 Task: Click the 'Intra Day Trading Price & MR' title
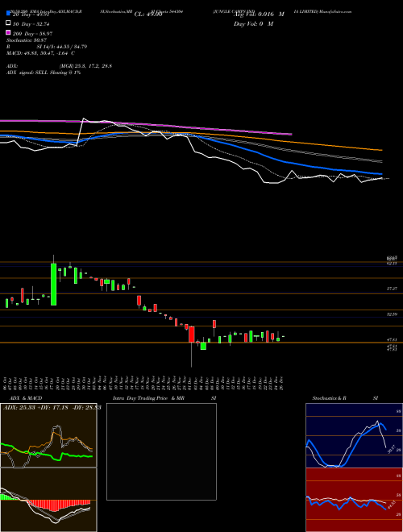tap(148, 398)
